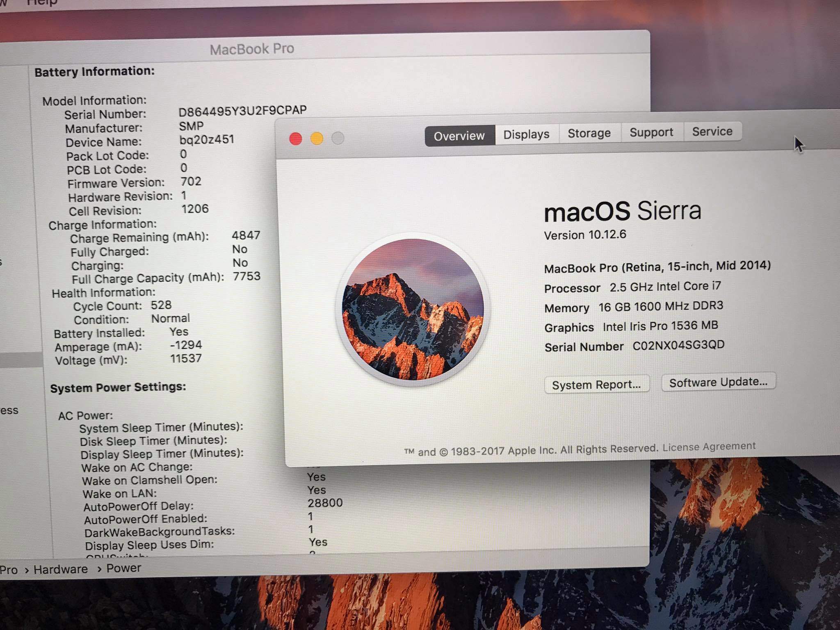This screenshot has height=630, width=840.
Task: Click the serial number C02NX04SG3QD
Action: click(678, 345)
